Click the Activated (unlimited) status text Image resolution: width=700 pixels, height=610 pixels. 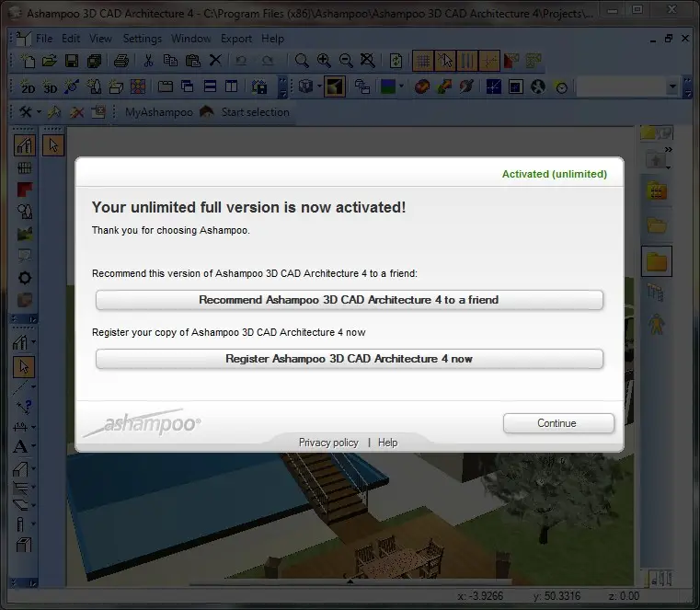pos(555,174)
